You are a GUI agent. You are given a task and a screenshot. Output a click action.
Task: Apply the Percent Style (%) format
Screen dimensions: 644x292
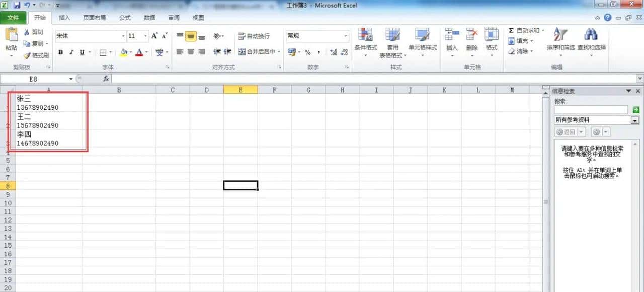click(x=307, y=52)
